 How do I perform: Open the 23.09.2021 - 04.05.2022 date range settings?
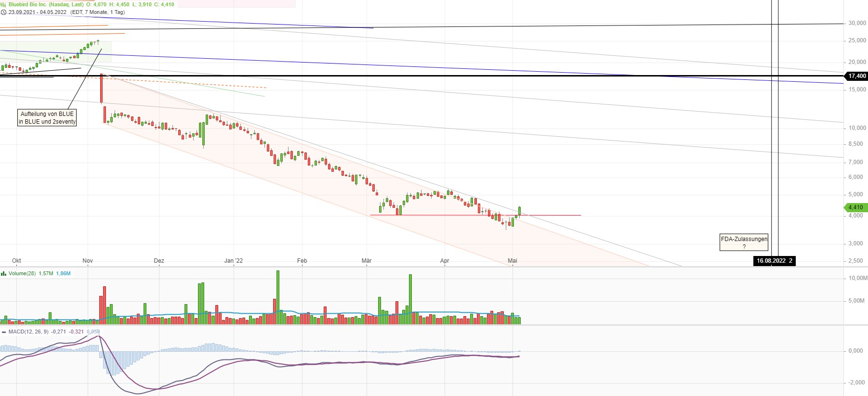[38, 13]
